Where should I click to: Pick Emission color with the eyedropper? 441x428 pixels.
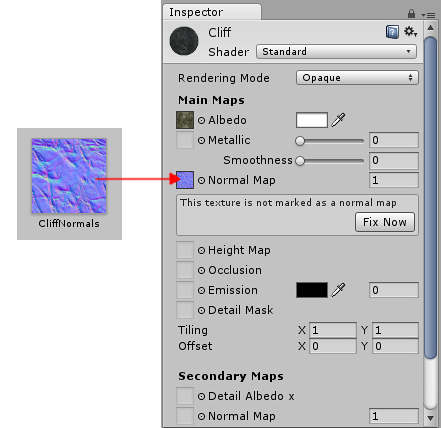coord(338,290)
